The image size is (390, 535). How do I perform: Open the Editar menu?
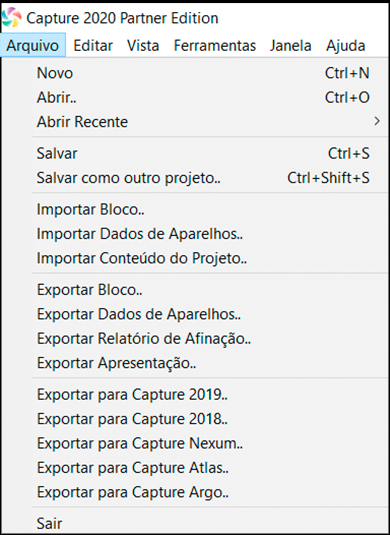coord(93,45)
